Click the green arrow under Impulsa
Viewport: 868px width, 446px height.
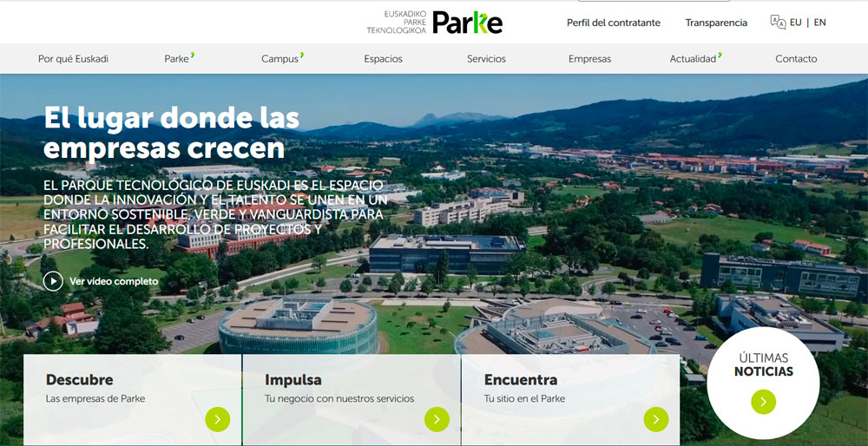coord(437,419)
